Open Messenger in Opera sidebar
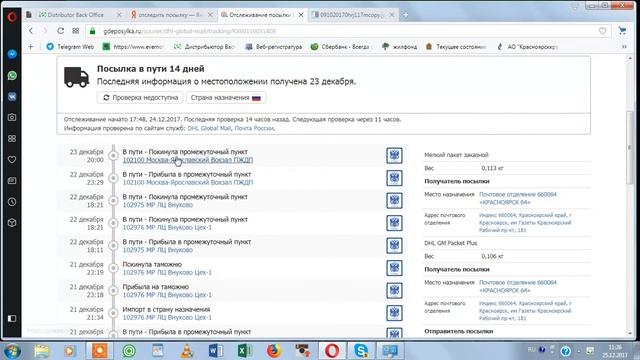The image size is (640, 360). pyautogui.click(x=12, y=54)
